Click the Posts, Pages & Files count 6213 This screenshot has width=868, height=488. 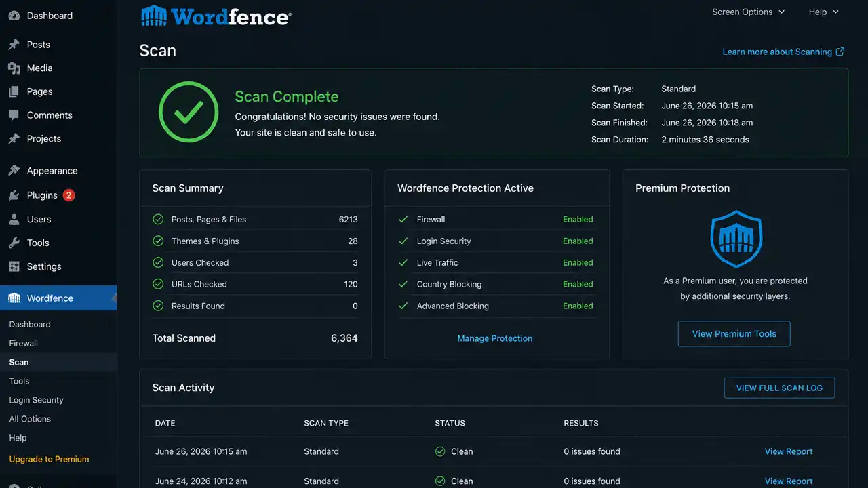pyautogui.click(x=349, y=219)
